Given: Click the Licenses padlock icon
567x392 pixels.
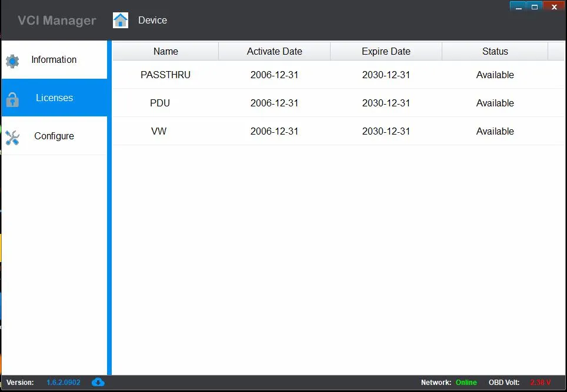Looking at the screenshot, I should coord(12,99).
